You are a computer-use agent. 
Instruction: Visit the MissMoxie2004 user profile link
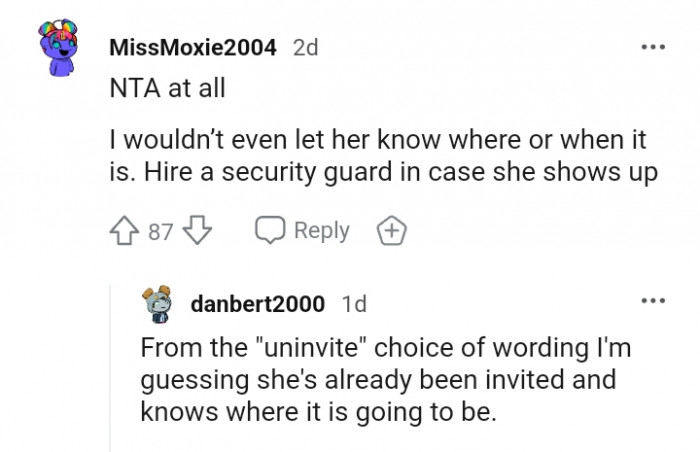point(193,48)
